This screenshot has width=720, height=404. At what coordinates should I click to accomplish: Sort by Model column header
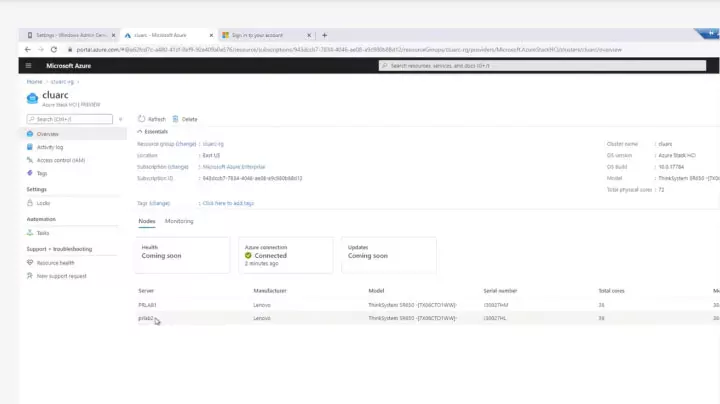tap(376, 291)
